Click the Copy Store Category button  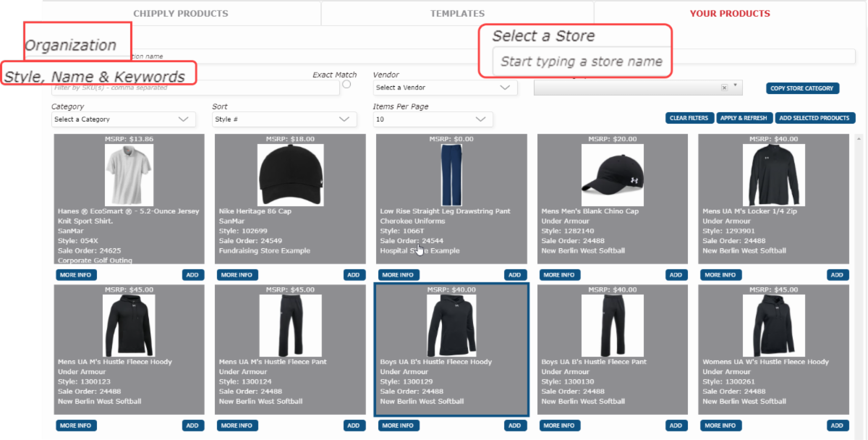click(x=803, y=88)
